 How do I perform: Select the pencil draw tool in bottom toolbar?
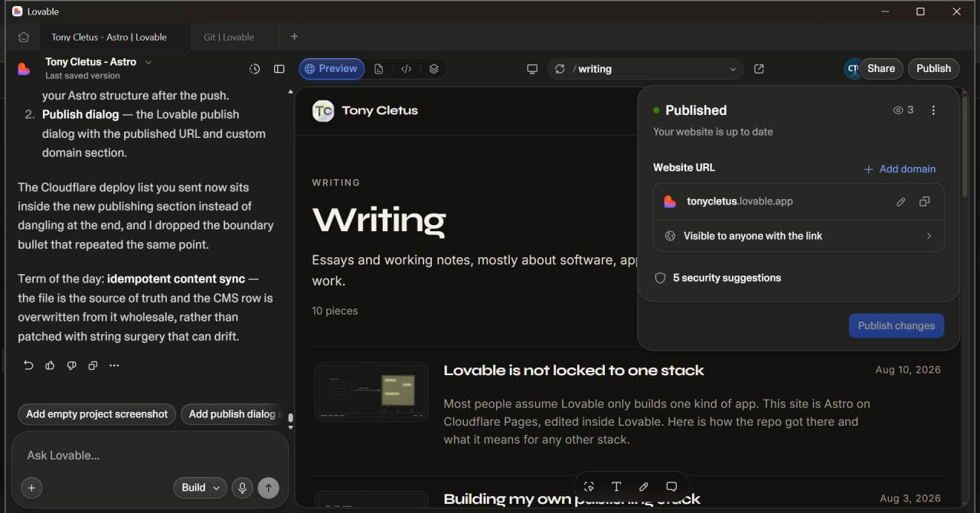point(644,487)
